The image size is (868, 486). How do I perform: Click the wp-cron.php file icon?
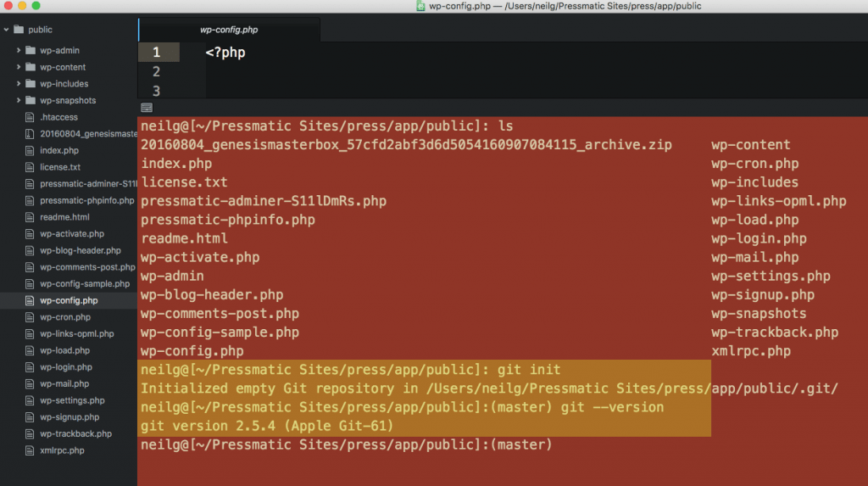tap(30, 317)
